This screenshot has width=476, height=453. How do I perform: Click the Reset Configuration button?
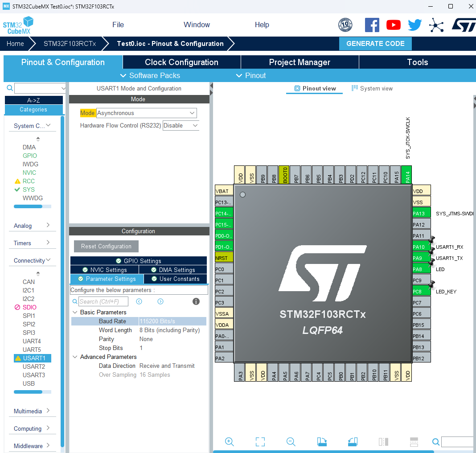tap(106, 246)
